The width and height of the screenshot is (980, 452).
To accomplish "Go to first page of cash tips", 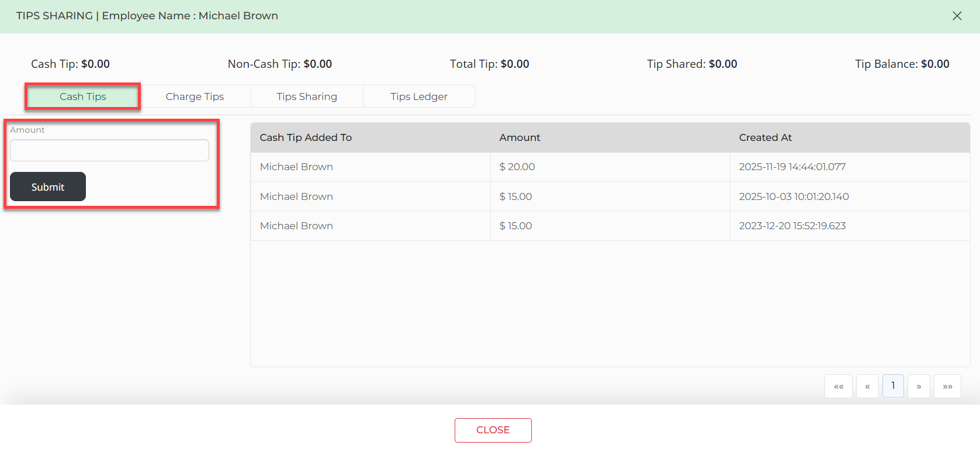I will click(x=838, y=387).
